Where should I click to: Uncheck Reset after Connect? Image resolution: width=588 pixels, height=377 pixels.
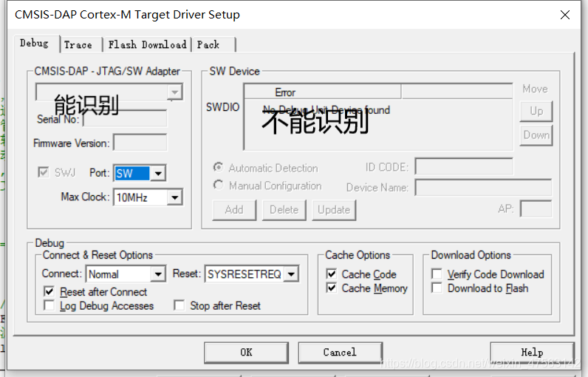tap(49, 291)
